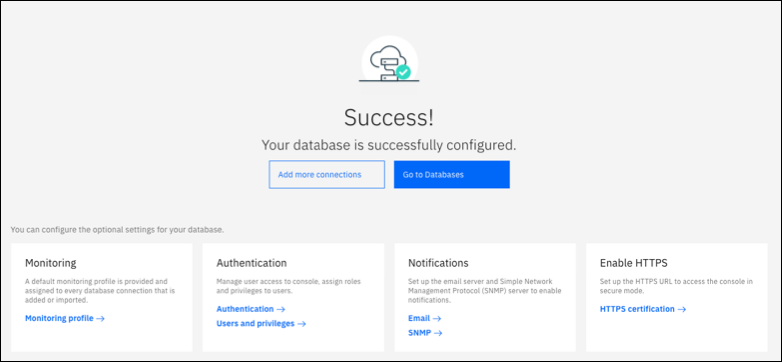This screenshot has height=362, width=782.
Task: Select the Notifications card heading
Action: click(438, 263)
